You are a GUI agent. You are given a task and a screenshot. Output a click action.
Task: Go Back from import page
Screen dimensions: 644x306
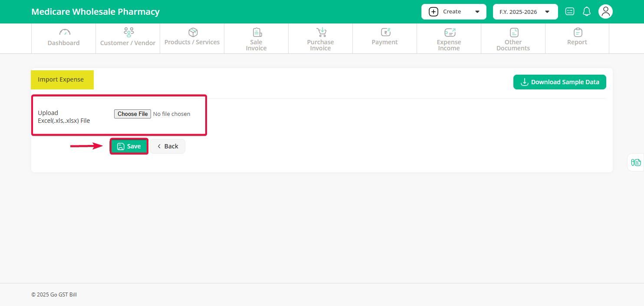[168, 146]
